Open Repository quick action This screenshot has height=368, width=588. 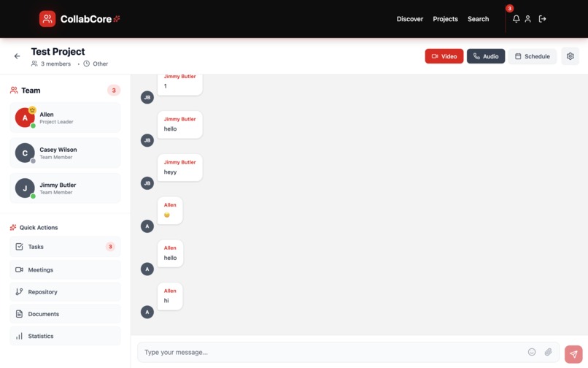[x=65, y=292]
